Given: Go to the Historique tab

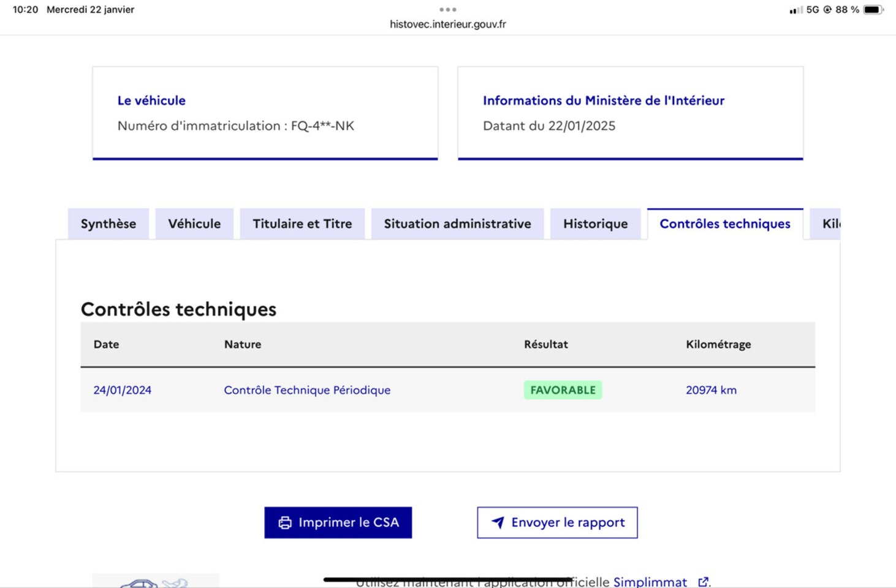Looking at the screenshot, I should tap(595, 224).
